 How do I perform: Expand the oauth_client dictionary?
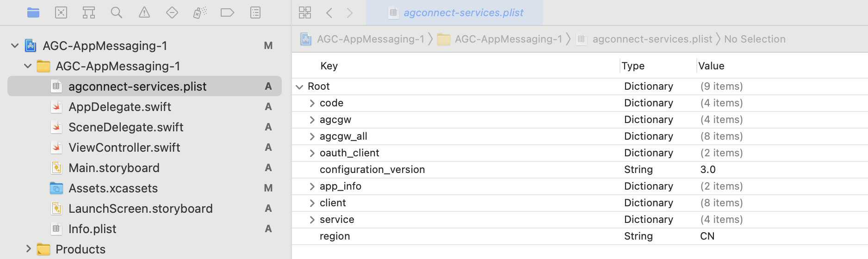click(312, 153)
